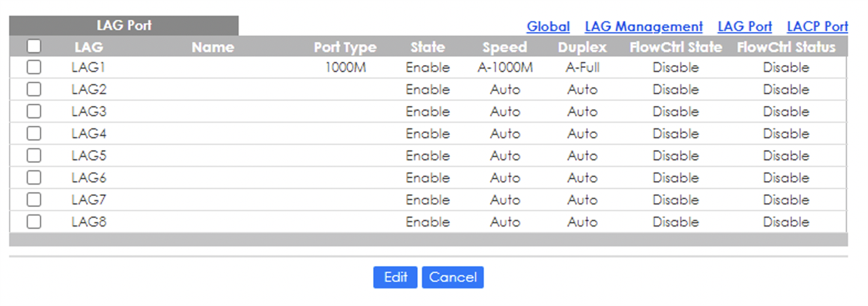Click the LAG Port link
Viewport: 868px width, 306px height.
tap(745, 26)
